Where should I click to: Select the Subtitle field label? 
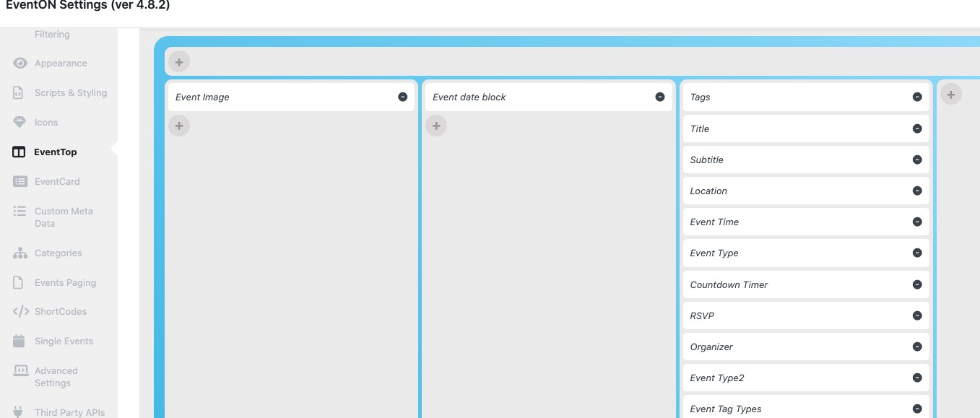point(707,160)
